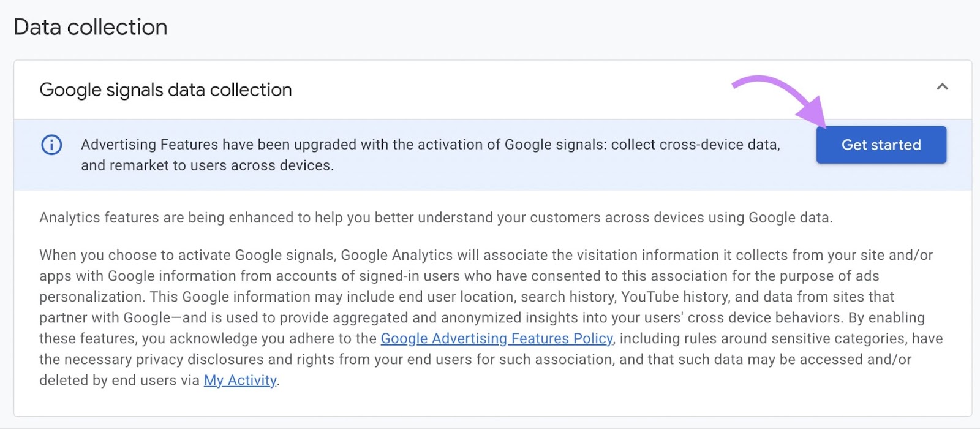Visit My Activity via its hyperlink
The width and height of the screenshot is (980, 429).
point(239,380)
